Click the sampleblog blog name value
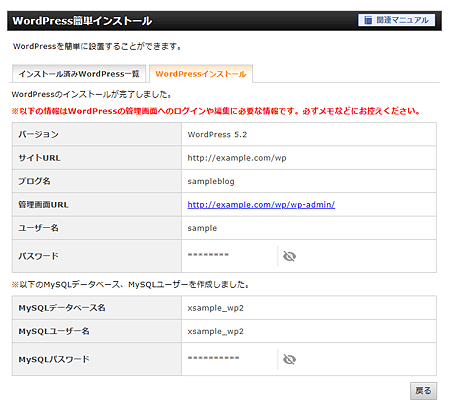Image resolution: width=450 pixels, height=410 pixels. pyautogui.click(x=211, y=181)
